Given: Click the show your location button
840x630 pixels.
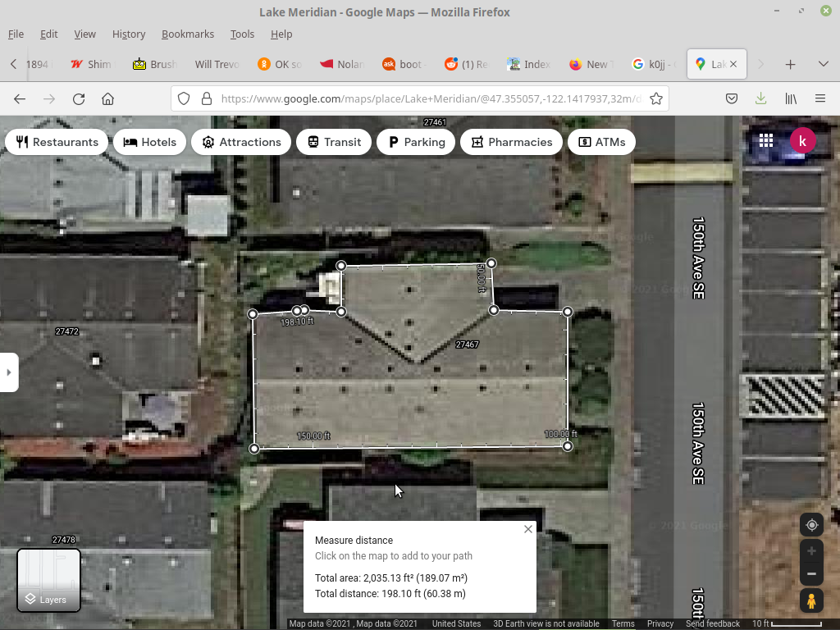Looking at the screenshot, I should pyautogui.click(x=811, y=525).
